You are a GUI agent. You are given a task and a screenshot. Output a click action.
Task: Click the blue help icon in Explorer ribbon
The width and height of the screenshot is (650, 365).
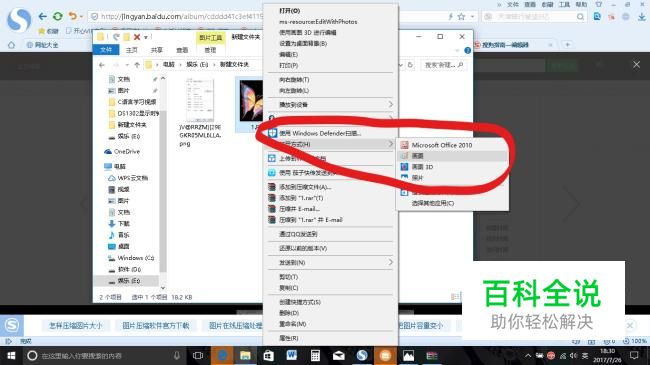[468, 50]
